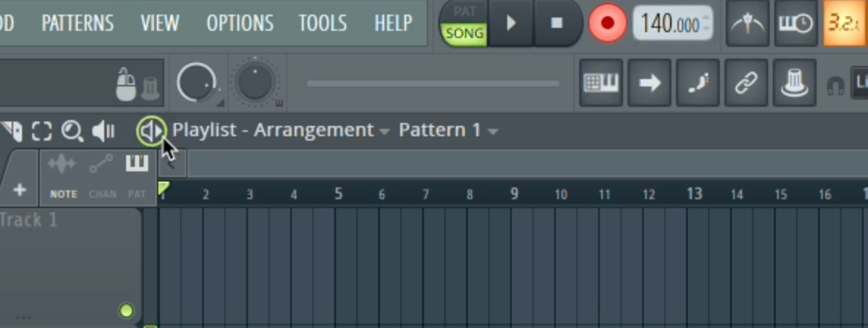
Task: Mute Track 1 using green LED
Action: pyautogui.click(x=126, y=310)
